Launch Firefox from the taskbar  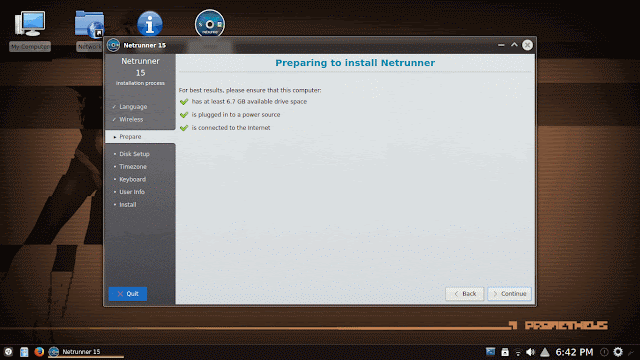tap(39, 351)
